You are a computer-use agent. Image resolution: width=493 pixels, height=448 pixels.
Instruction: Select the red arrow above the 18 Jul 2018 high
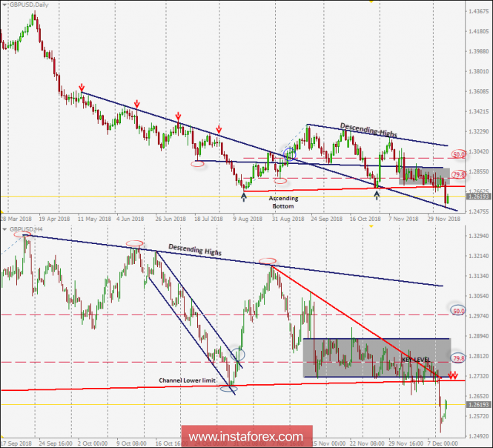coord(218,128)
